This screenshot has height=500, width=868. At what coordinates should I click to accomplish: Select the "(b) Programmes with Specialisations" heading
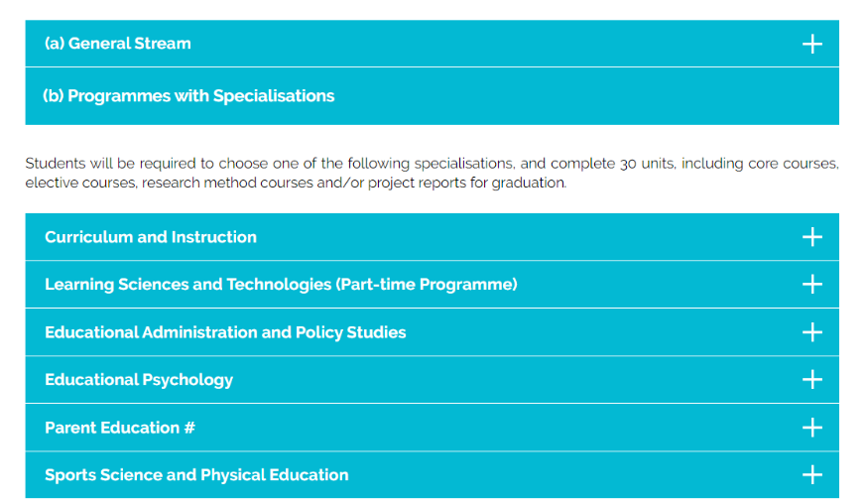188,96
